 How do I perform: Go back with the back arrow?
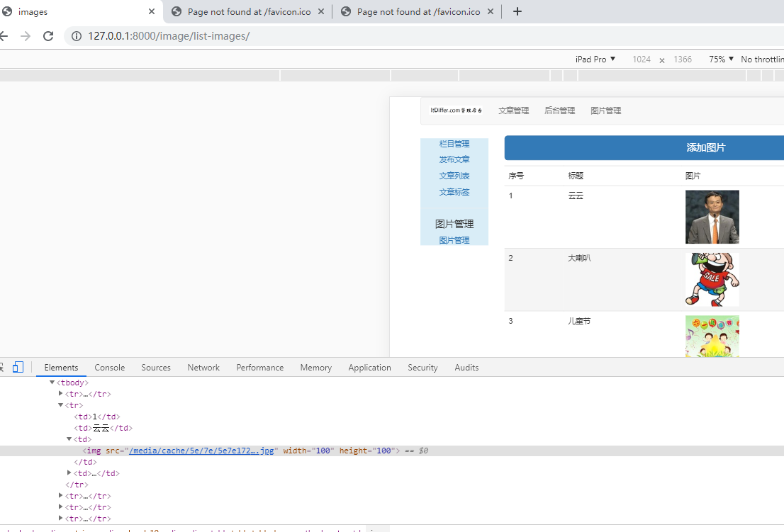coord(4,36)
